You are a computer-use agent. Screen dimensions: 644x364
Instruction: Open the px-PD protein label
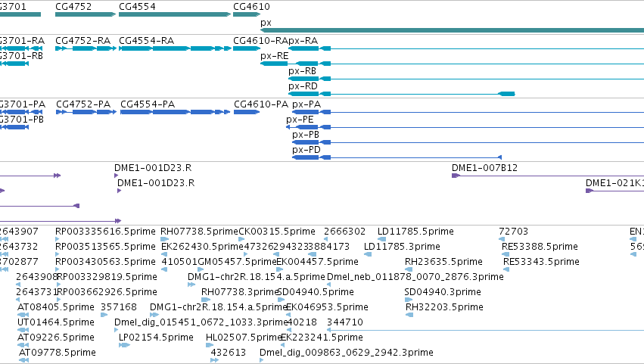(306, 150)
